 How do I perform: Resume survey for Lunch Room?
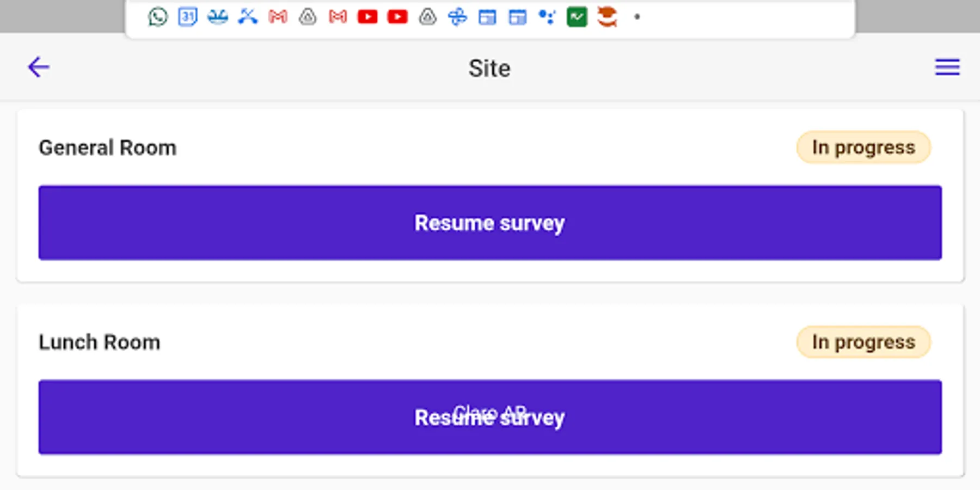(x=489, y=417)
